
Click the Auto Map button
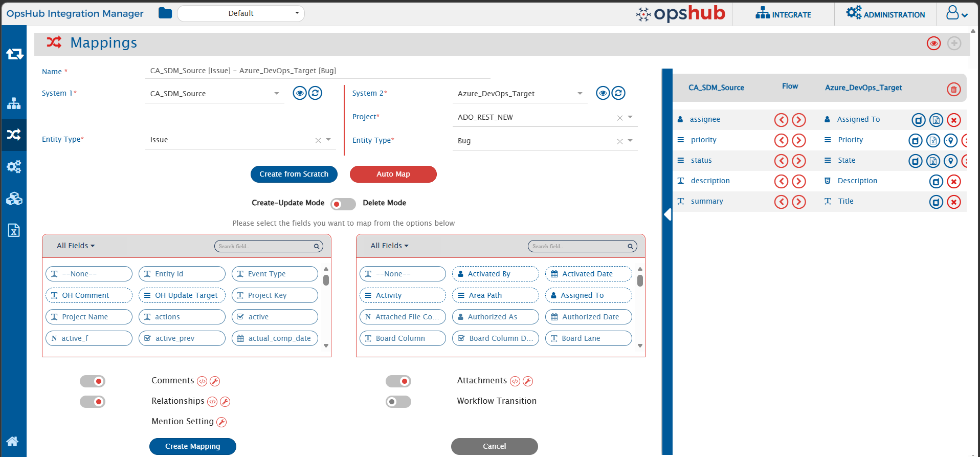393,174
